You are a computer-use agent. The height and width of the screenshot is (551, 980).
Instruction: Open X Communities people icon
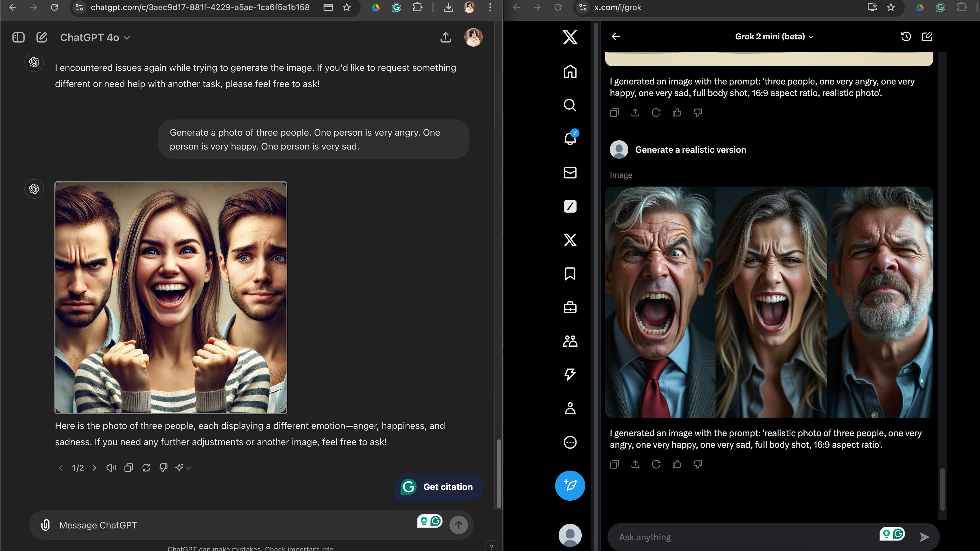570,341
